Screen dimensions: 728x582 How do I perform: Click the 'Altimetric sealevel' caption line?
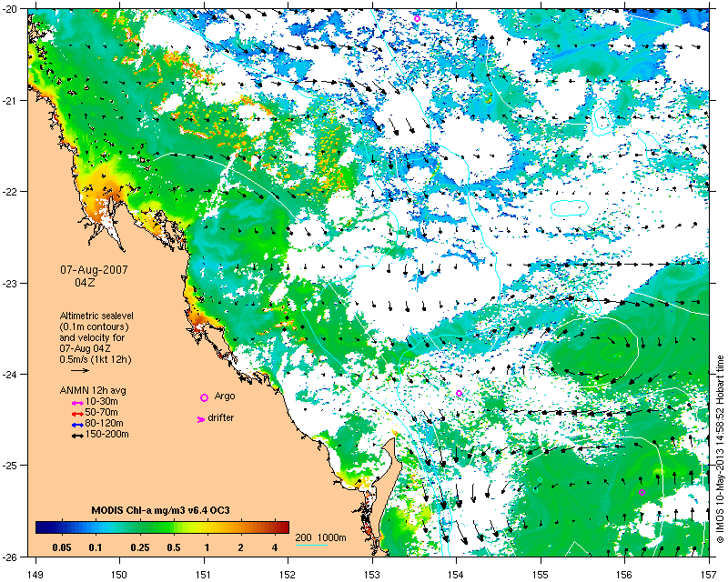click(96, 316)
